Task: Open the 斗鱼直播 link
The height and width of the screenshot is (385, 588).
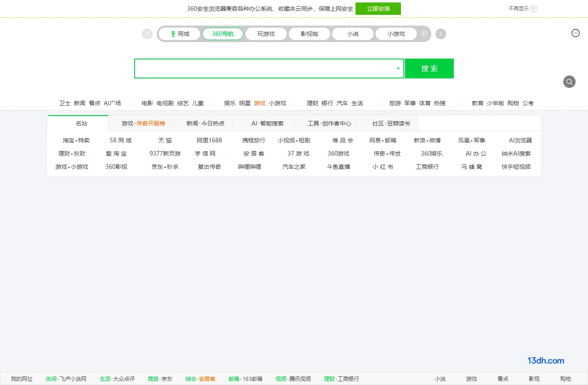Action: [x=339, y=167]
